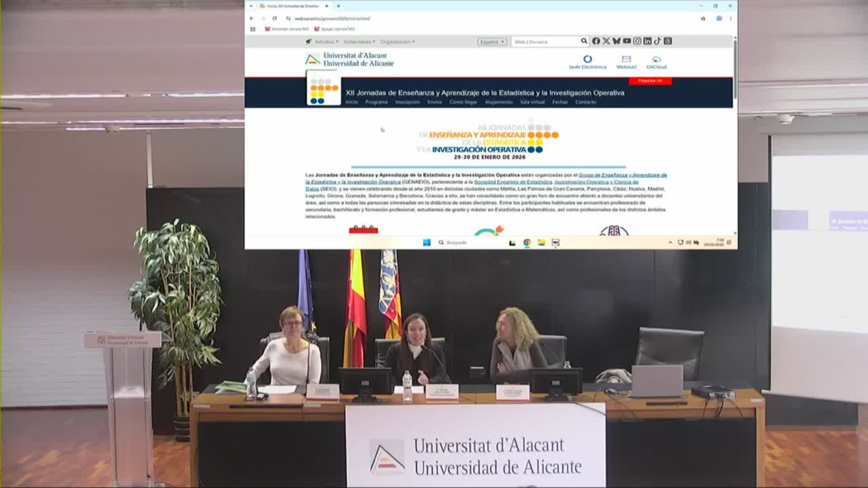Open the Instagram social icon

[x=637, y=41]
